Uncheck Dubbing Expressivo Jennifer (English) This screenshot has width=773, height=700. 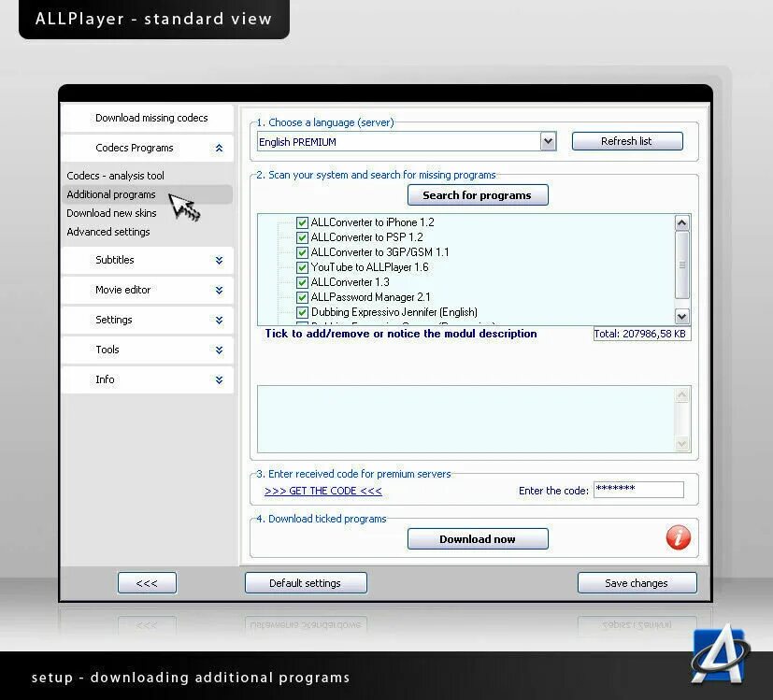pos(302,312)
